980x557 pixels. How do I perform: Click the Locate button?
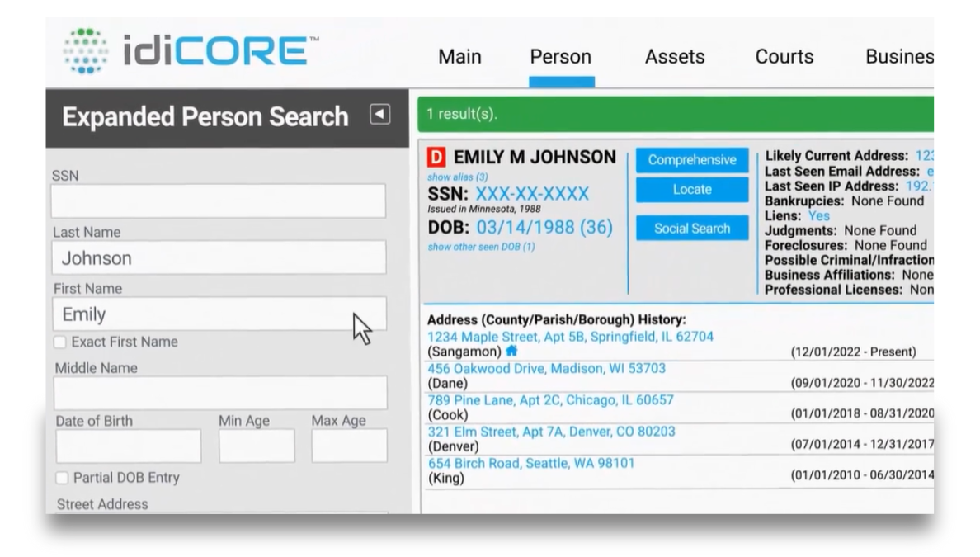(x=692, y=190)
